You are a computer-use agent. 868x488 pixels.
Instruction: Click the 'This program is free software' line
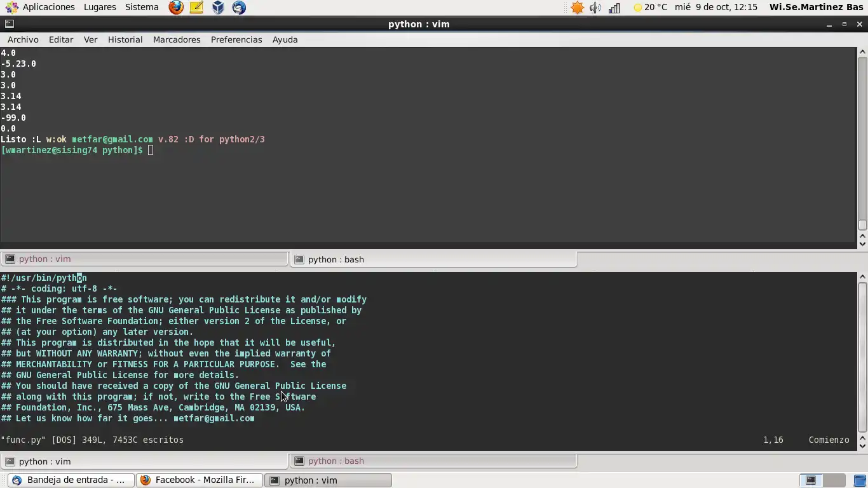pos(184,299)
